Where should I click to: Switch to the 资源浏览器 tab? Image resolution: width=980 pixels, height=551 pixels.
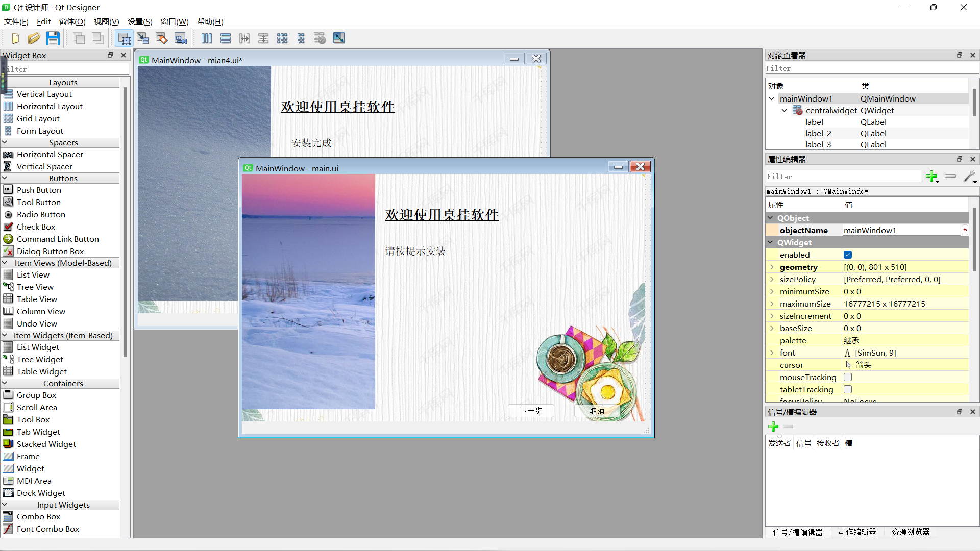point(911,532)
